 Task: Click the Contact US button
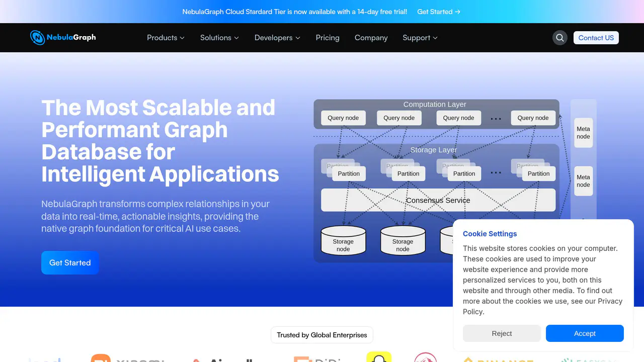596,38
